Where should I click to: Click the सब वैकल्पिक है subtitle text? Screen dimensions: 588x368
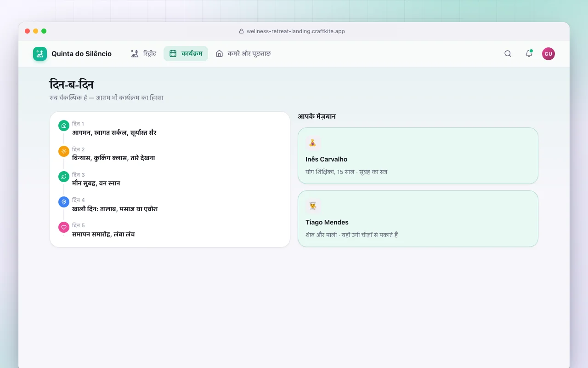107,98
